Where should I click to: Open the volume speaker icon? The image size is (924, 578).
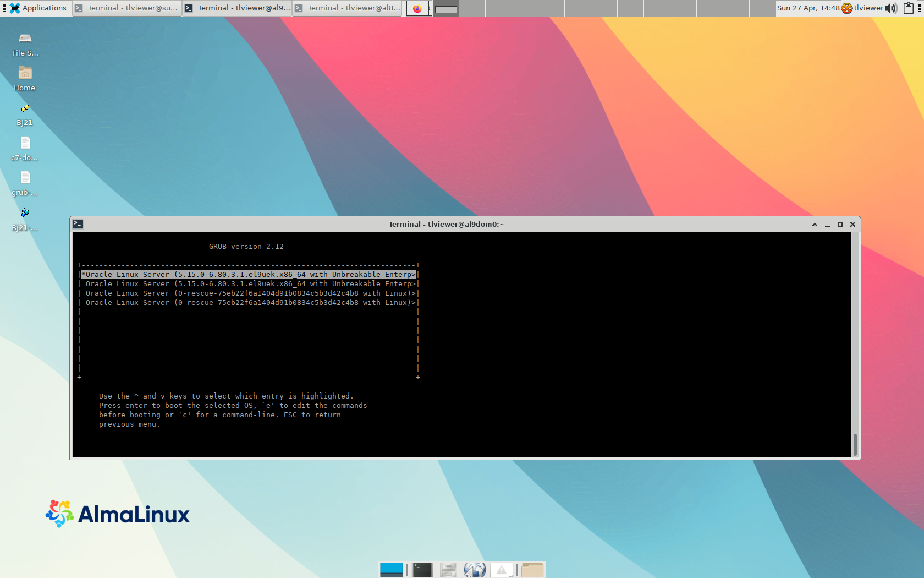click(891, 8)
